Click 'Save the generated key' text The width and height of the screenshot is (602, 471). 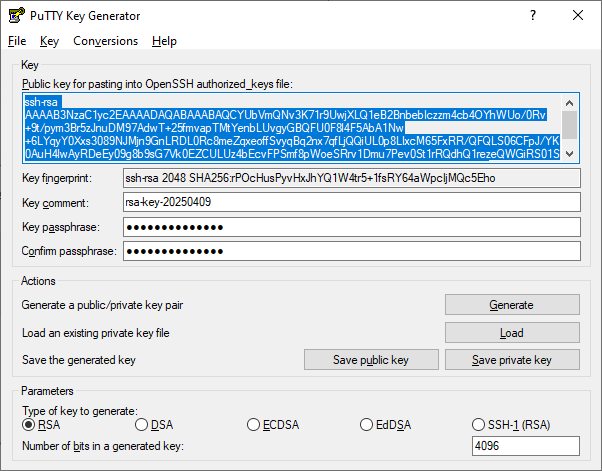79,360
